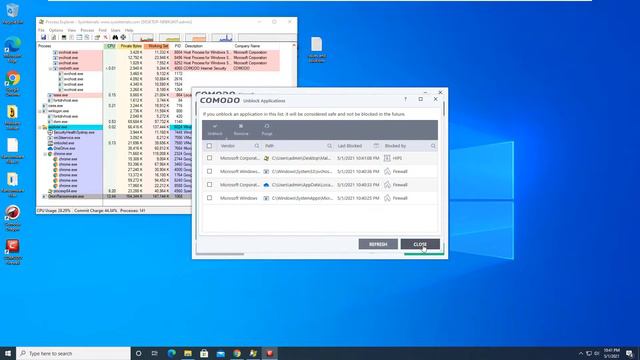
Task: Open the Users menu in Process Explorer
Action: click(x=116, y=30)
